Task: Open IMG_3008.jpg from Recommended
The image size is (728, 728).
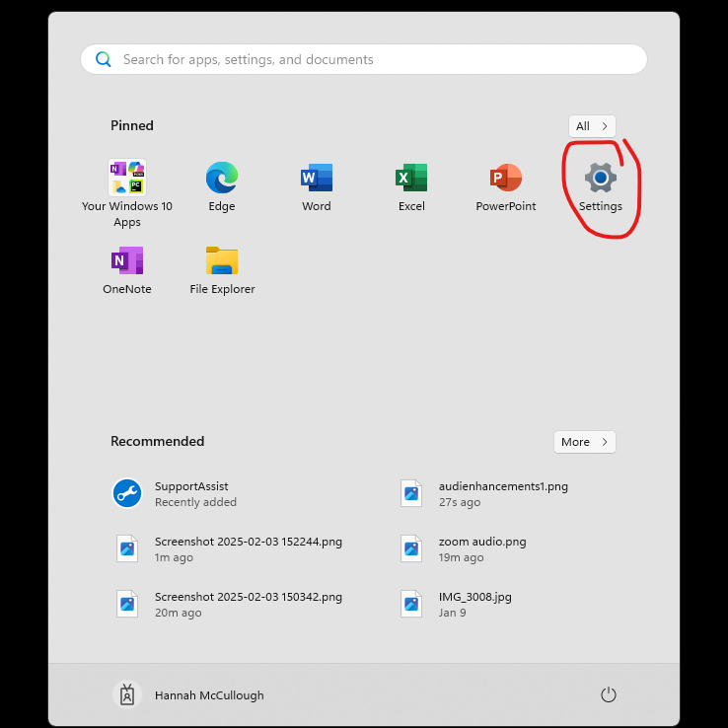Action: (x=474, y=604)
